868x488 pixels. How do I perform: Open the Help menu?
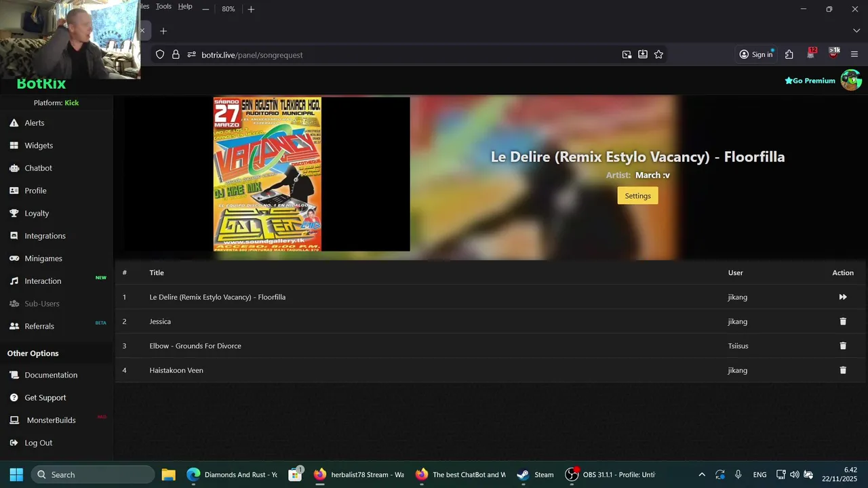pyautogui.click(x=185, y=6)
